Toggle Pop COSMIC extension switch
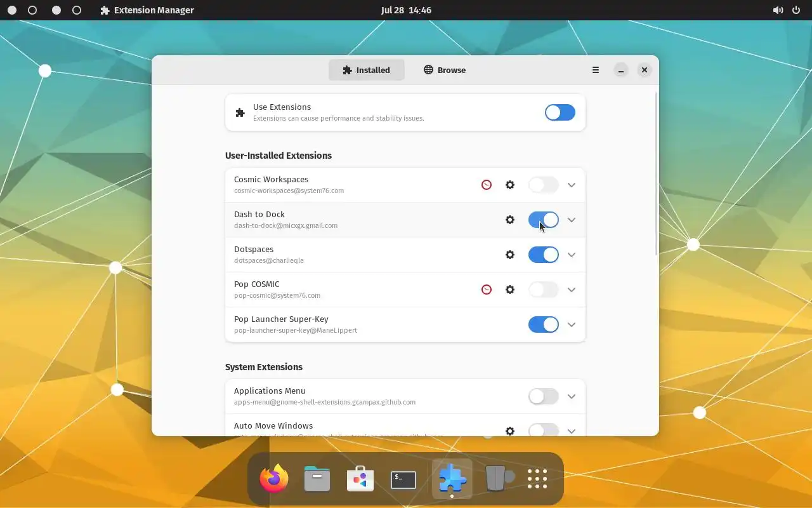The height and width of the screenshot is (508, 812). (544, 290)
